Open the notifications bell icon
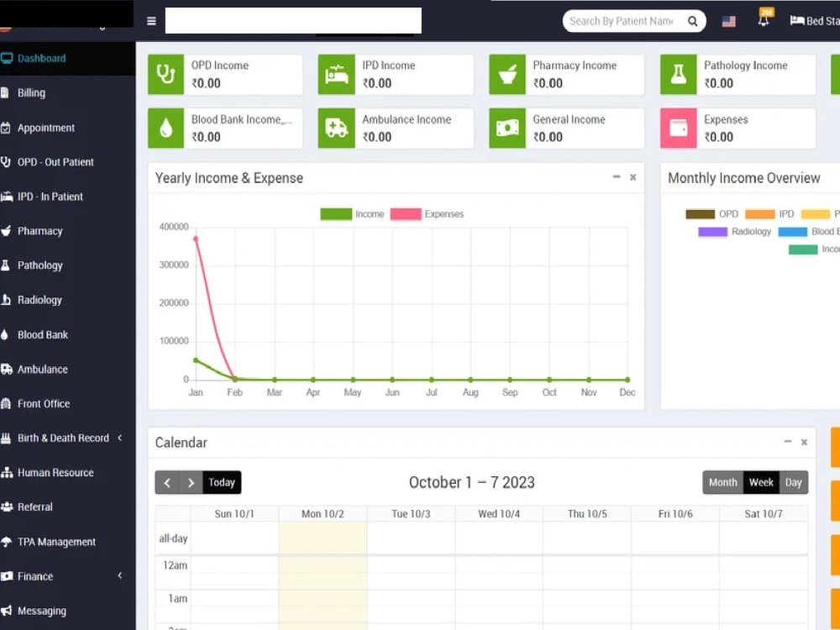Screen dimensions: 840x630 coord(764,19)
